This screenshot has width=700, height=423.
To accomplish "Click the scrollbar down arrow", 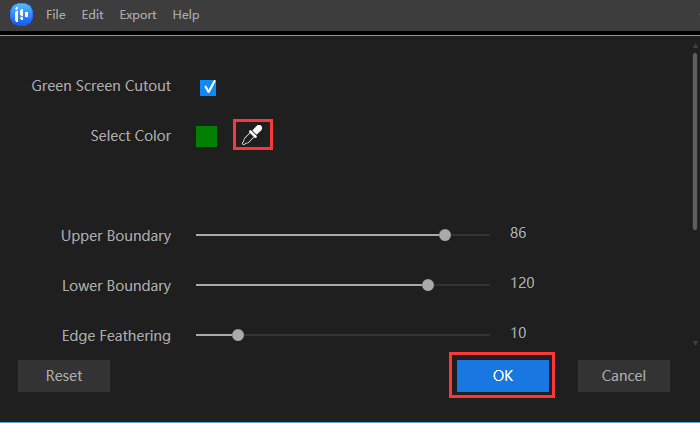I will [x=695, y=343].
